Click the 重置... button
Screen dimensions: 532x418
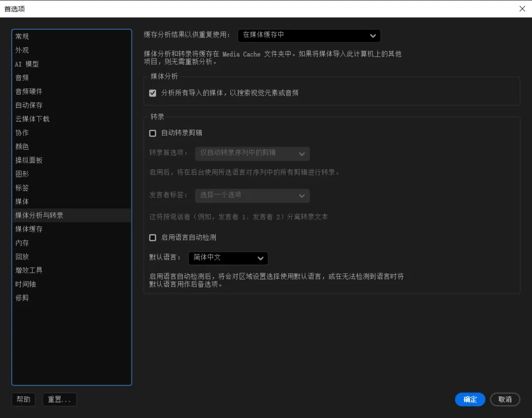(60, 399)
